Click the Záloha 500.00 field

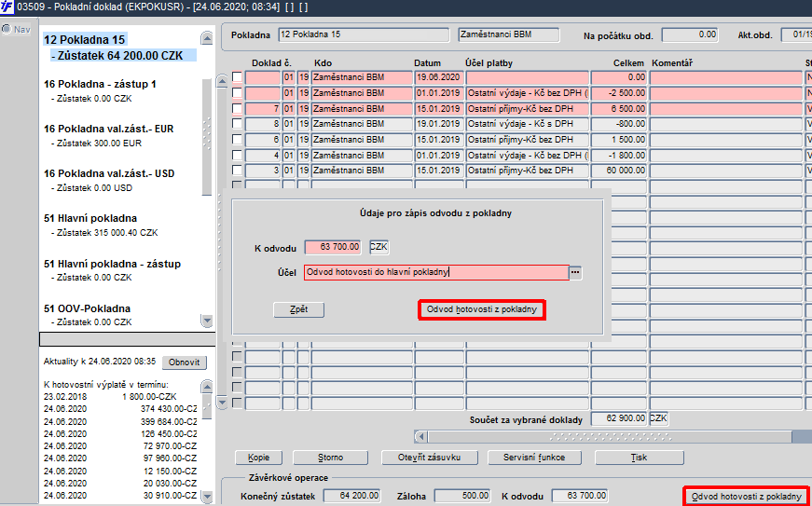[461, 496]
